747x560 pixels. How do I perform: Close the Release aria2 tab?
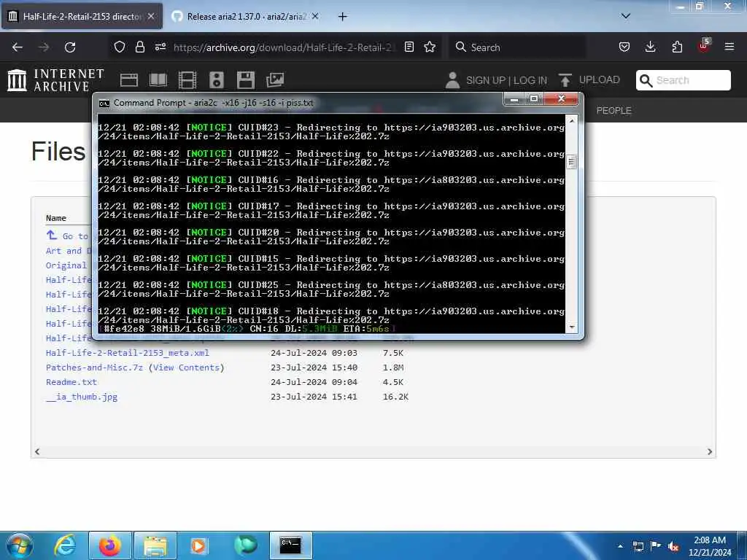coord(315,16)
